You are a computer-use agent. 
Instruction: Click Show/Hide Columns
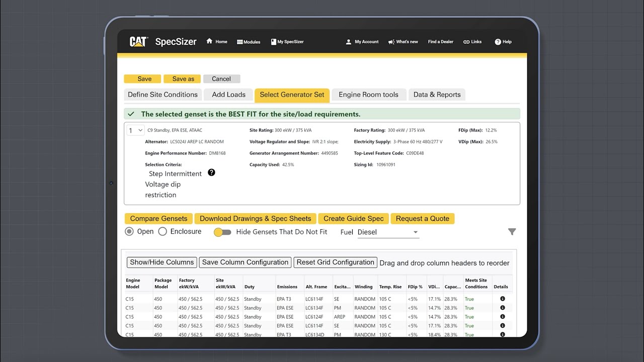coord(162,262)
